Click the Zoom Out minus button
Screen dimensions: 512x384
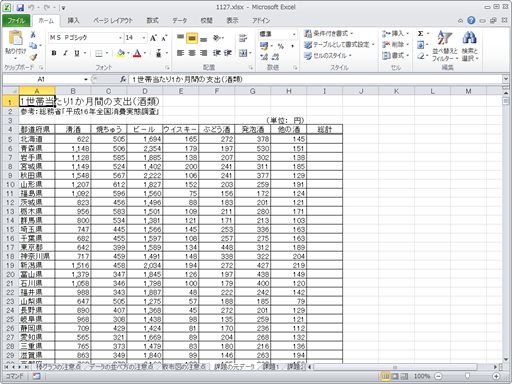point(439,376)
